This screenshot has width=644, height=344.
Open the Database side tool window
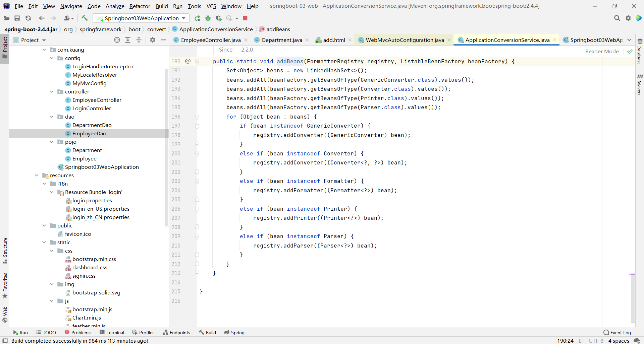tap(640, 52)
